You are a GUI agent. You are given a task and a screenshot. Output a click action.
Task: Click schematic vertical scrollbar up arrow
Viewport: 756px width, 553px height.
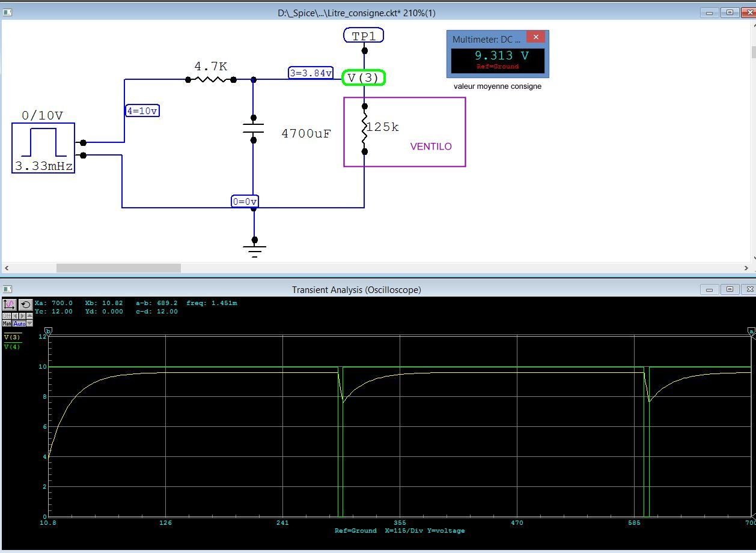(x=754, y=25)
